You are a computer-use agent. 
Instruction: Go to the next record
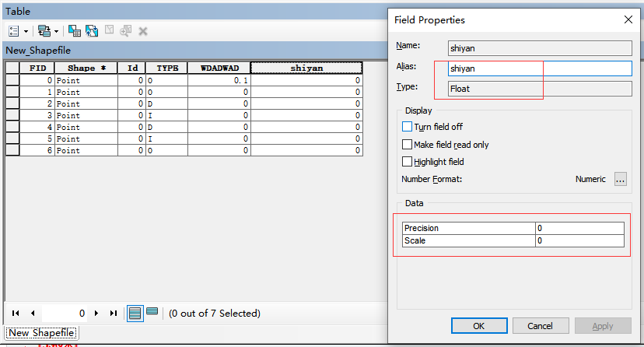pos(96,314)
